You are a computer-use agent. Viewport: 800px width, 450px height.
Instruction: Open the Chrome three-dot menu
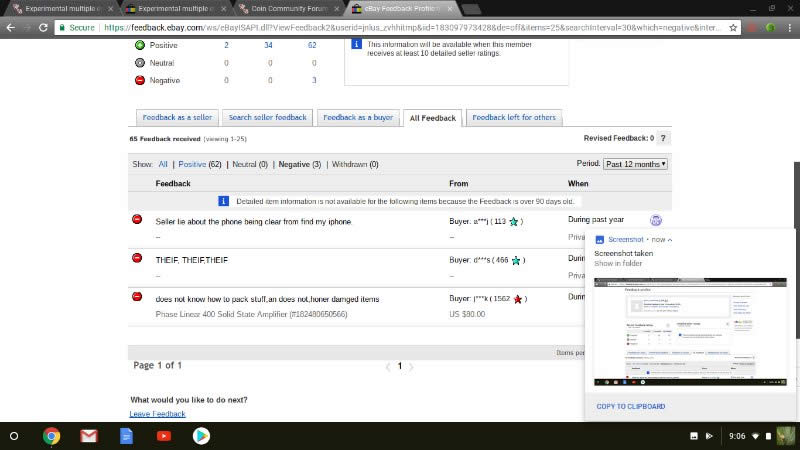click(789, 28)
